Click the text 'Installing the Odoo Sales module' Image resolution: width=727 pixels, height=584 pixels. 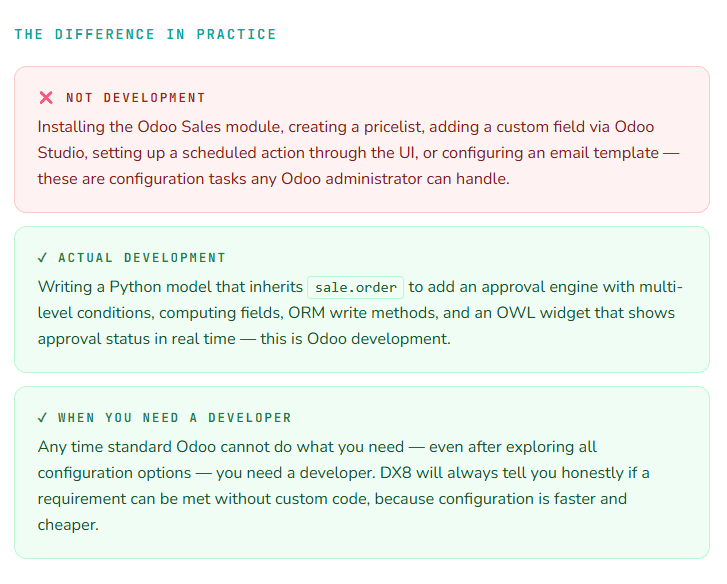click(160, 127)
